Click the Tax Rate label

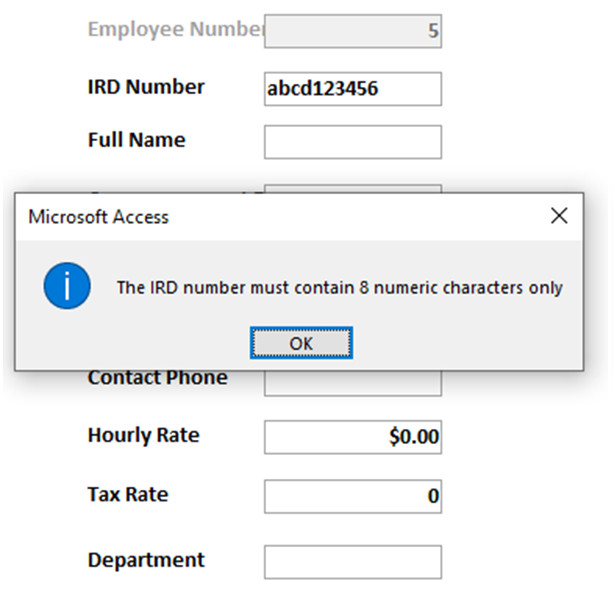pyautogui.click(x=128, y=494)
